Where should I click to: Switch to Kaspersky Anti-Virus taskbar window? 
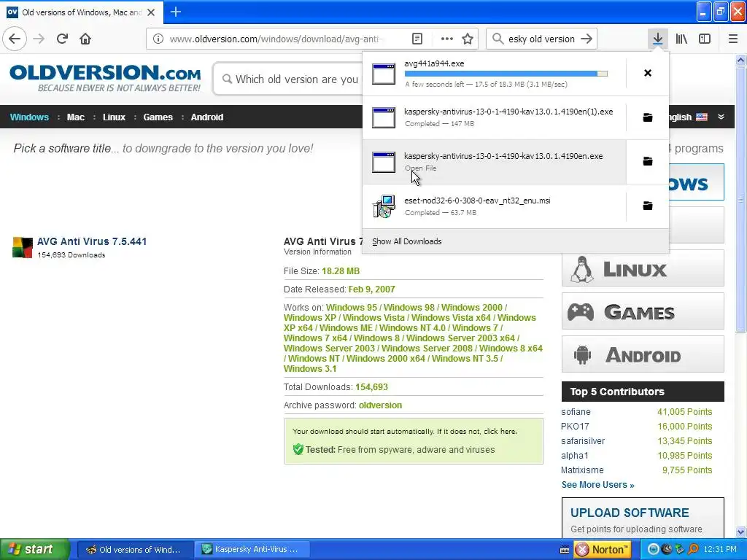click(x=252, y=550)
